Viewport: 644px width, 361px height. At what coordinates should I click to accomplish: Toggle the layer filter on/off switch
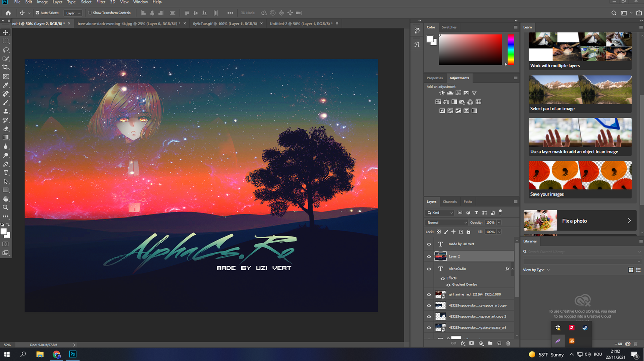pyautogui.click(x=501, y=212)
